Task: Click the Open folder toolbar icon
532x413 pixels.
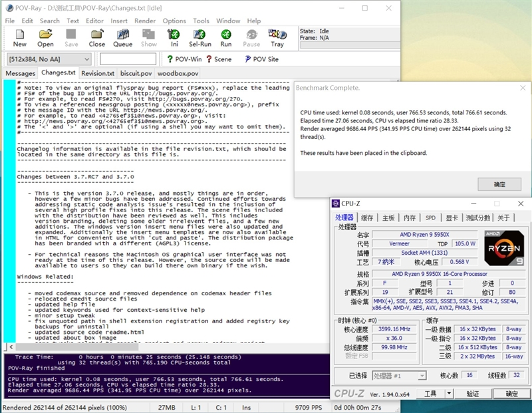Action: click(45, 35)
